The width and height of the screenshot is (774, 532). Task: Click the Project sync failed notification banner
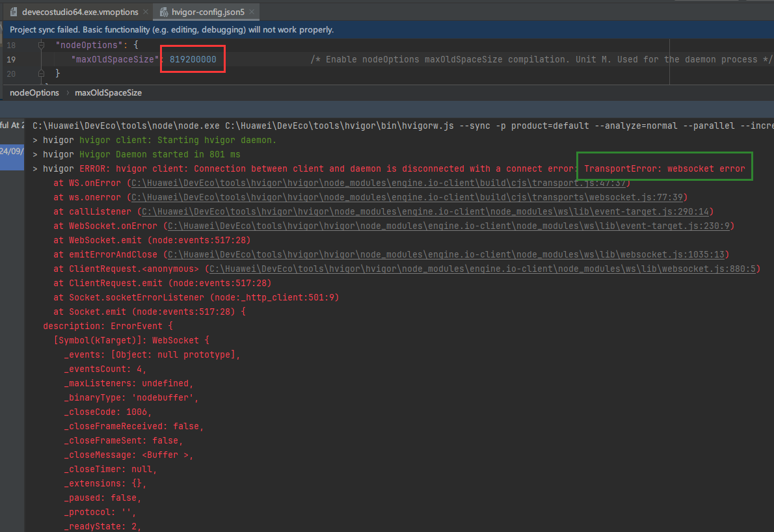(172, 30)
